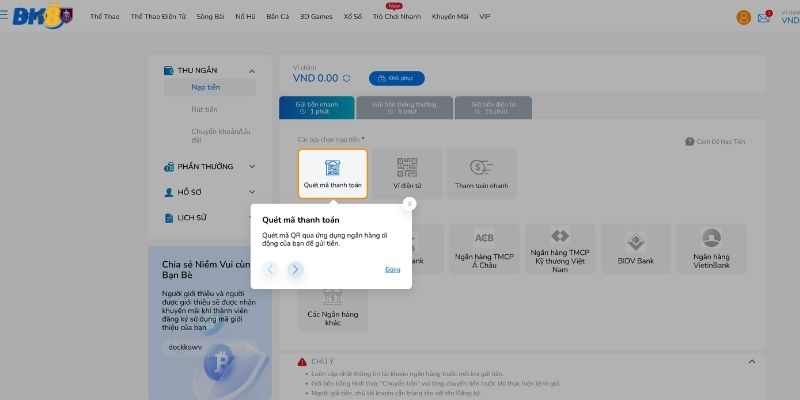
Task: Open Trò Chơi Nhanh menu
Action: pos(397,16)
